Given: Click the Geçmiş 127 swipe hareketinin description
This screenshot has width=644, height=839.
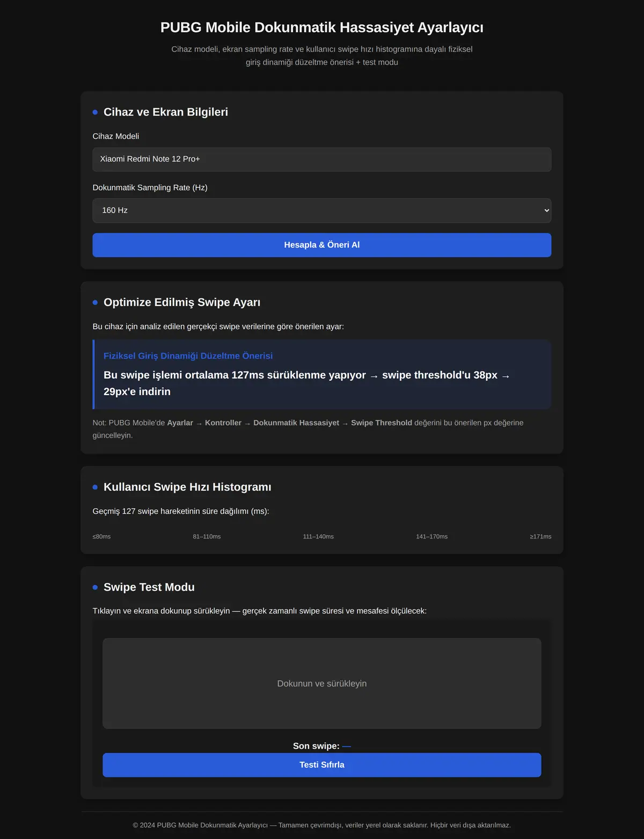Looking at the screenshot, I should tap(181, 511).
